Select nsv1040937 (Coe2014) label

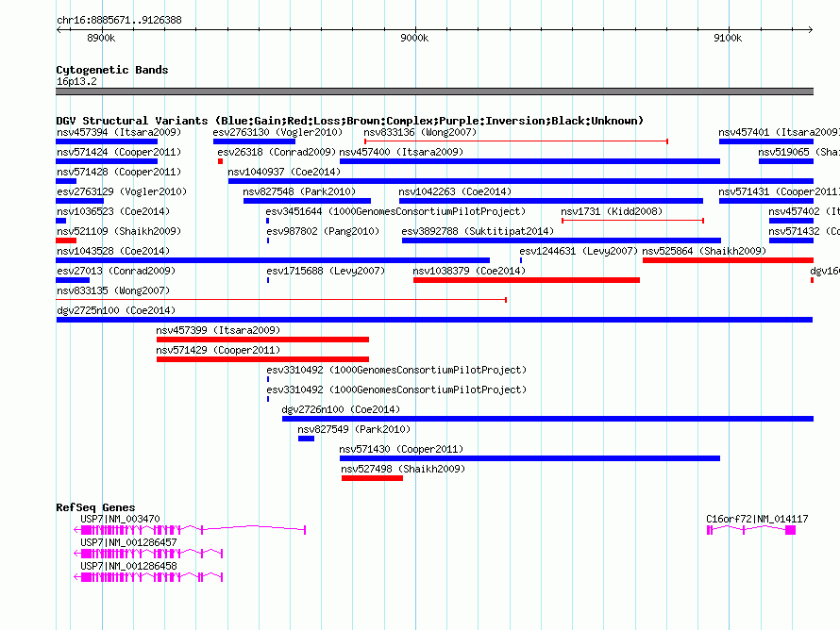tap(284, 172)
